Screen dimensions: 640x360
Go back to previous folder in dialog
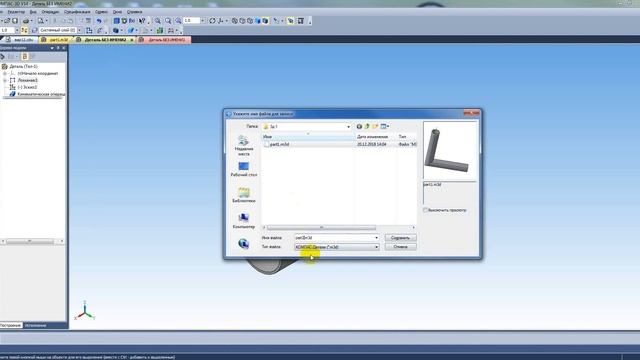click(359, 127)
